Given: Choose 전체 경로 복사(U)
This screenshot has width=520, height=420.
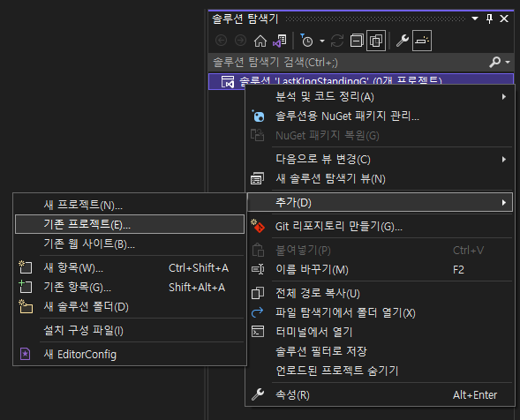Looking at the screenshot, I should 380,293.
